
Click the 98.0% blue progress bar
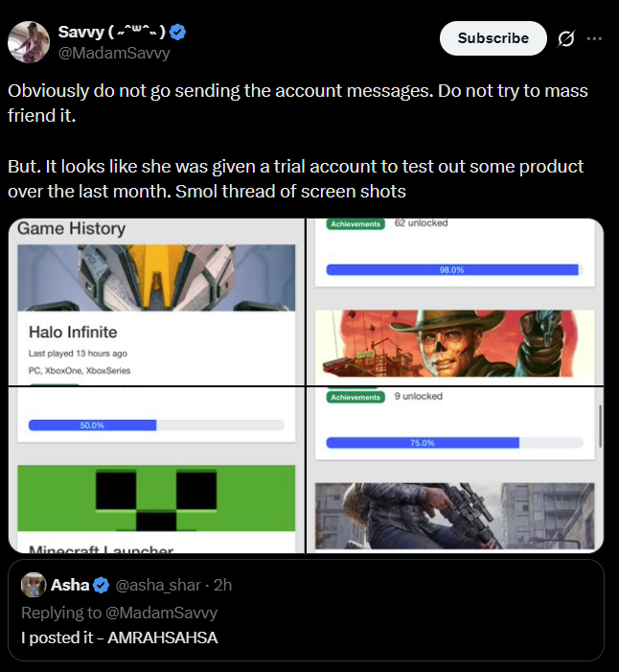[452, 270]
